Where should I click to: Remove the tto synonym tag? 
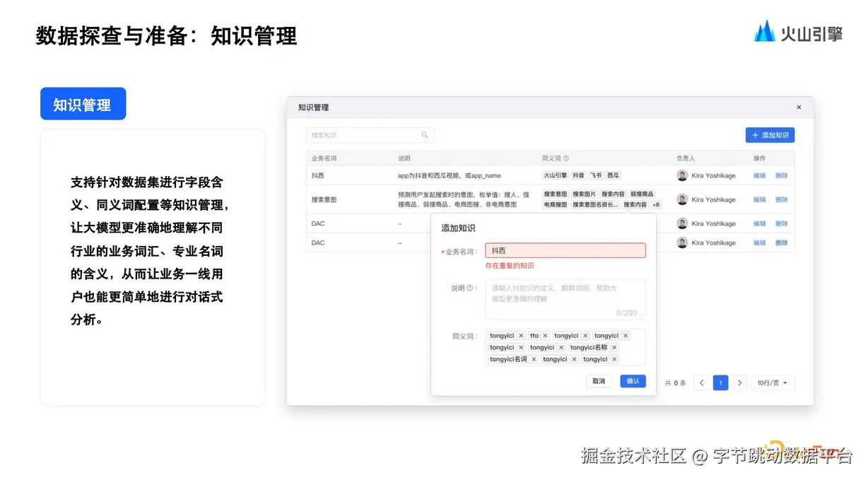click(545, 336)
